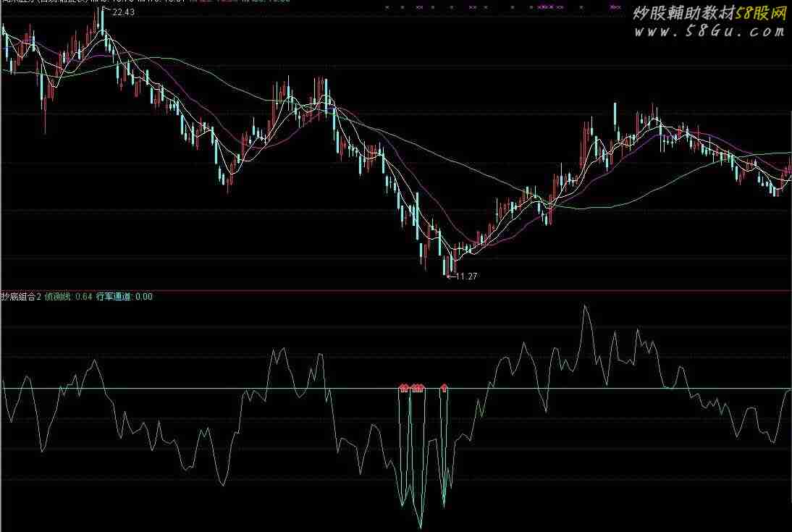Select the 抄底组合2 indicator name
792x532 pixels.
pyautogui.click(x=20, y=296)
